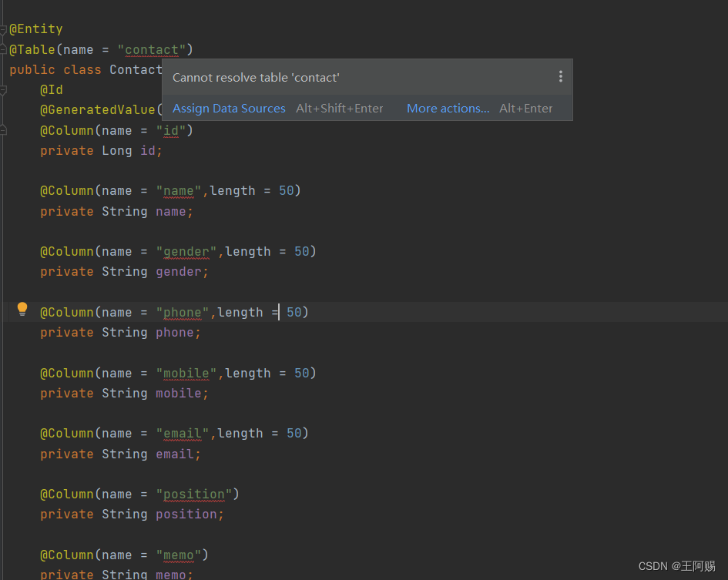
Task: Click the Long type in the id field
Action: click(x=116, y=150)
